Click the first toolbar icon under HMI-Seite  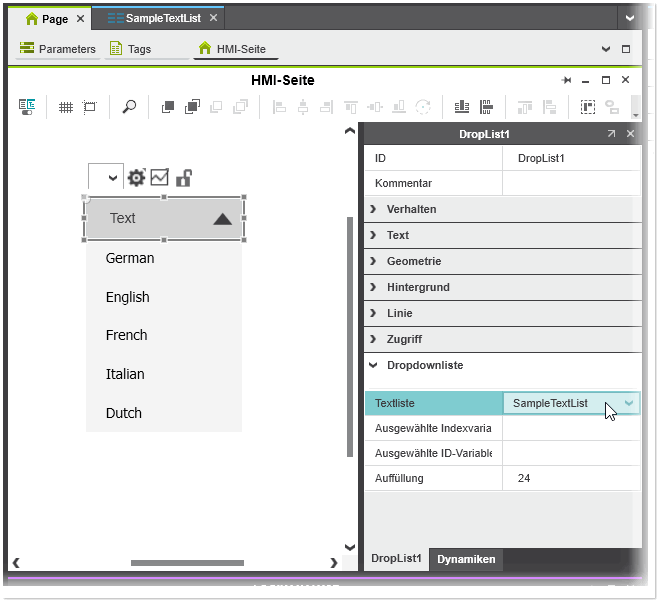click(x=27, y=107)
